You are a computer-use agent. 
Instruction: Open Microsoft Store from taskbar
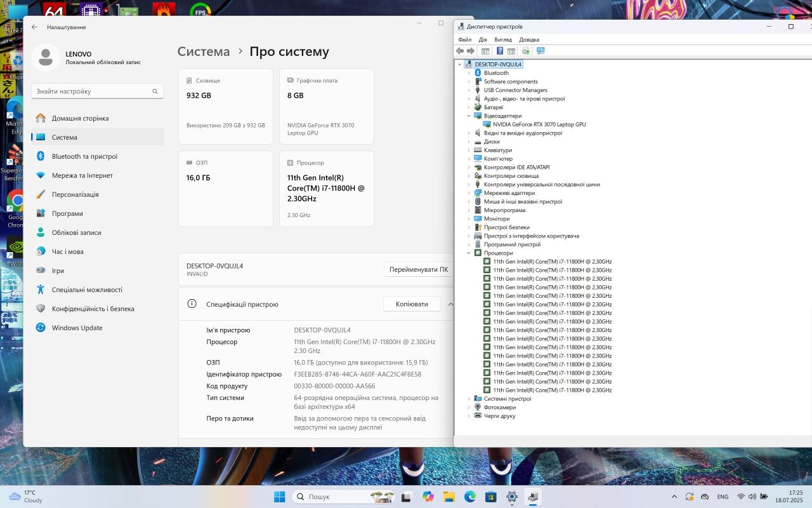coord(490,497)
